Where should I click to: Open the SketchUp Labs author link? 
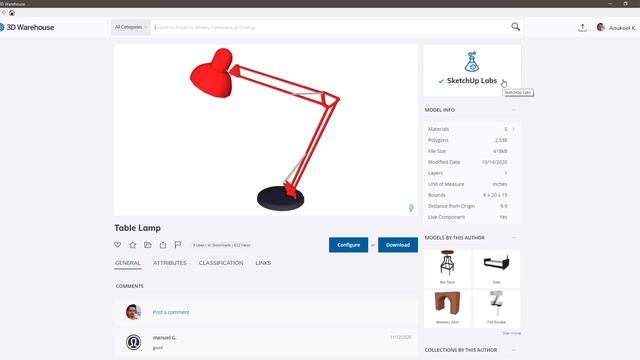pyautogui.click(x=472, y=81)
